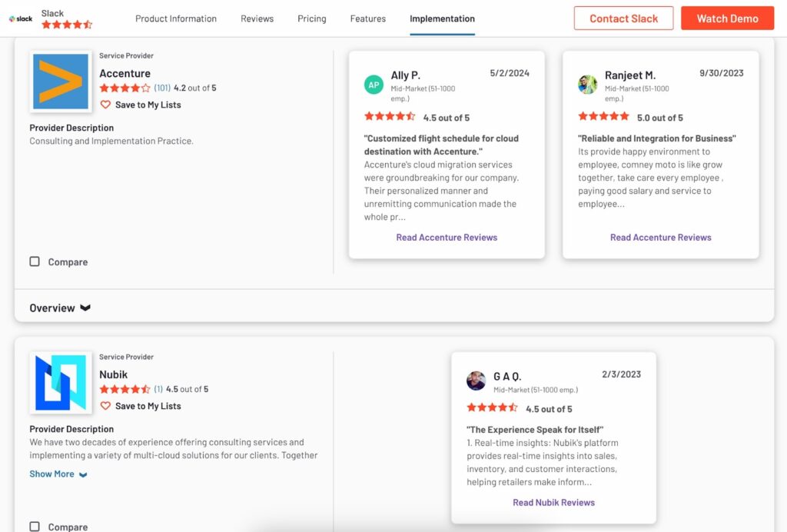The width and height of the screenshot is (787, 532).
Task: Click heart icon next to Accenture
Action: click(x=105, y=105)
